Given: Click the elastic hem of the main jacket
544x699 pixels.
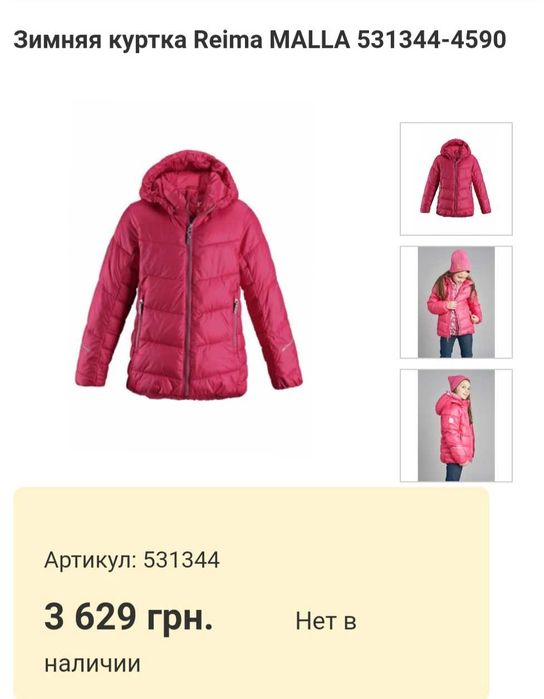Looking at the screenshot, I should click(186, 388).
